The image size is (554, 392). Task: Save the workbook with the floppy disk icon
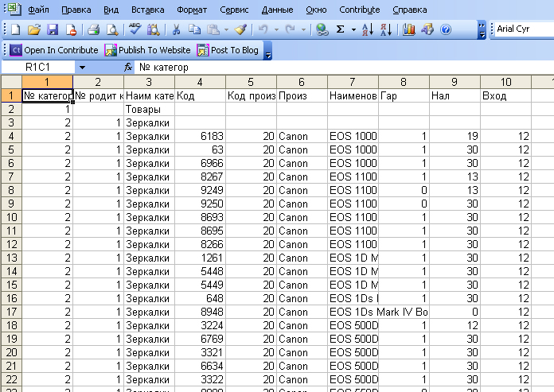(x=53, y=29)
